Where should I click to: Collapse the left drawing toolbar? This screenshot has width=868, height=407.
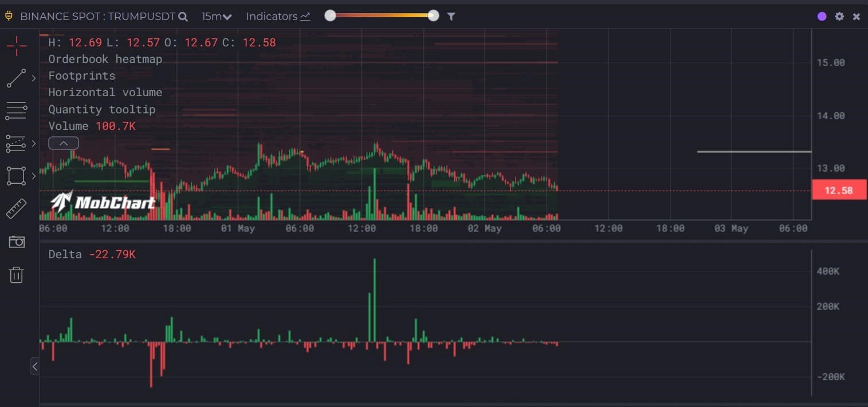(x=35, y=366)
